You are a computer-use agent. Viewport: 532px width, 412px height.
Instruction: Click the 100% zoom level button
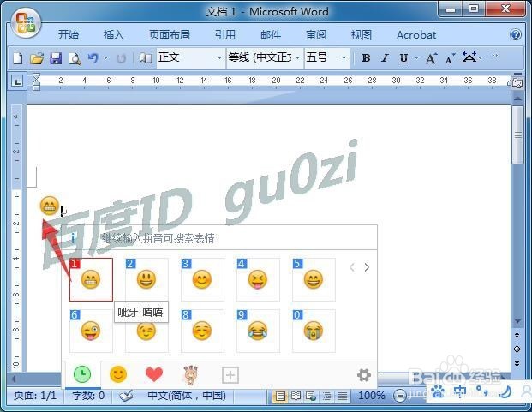(371, 396)
